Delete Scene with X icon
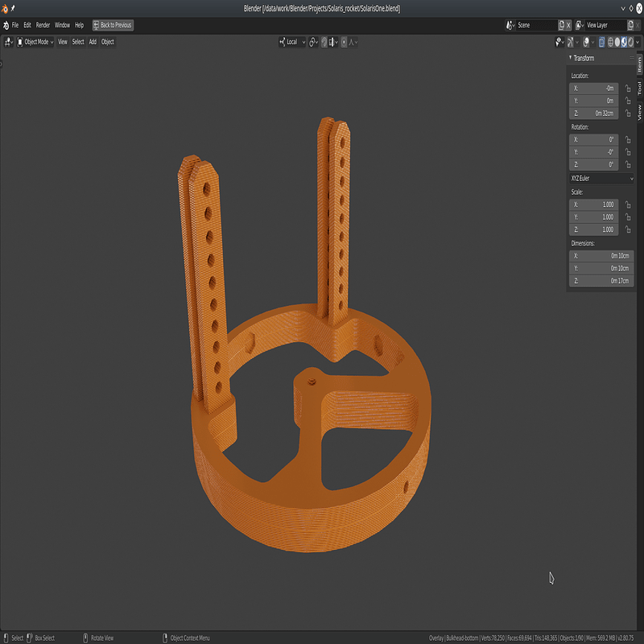The width and height of the screenshot is (644, 644). point(568,26)
